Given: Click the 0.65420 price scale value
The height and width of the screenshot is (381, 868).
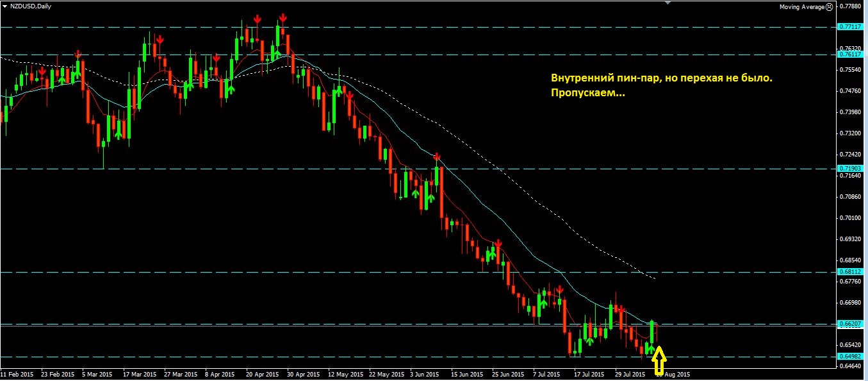Looking at the screenshot, I should (x=850, y=344).
